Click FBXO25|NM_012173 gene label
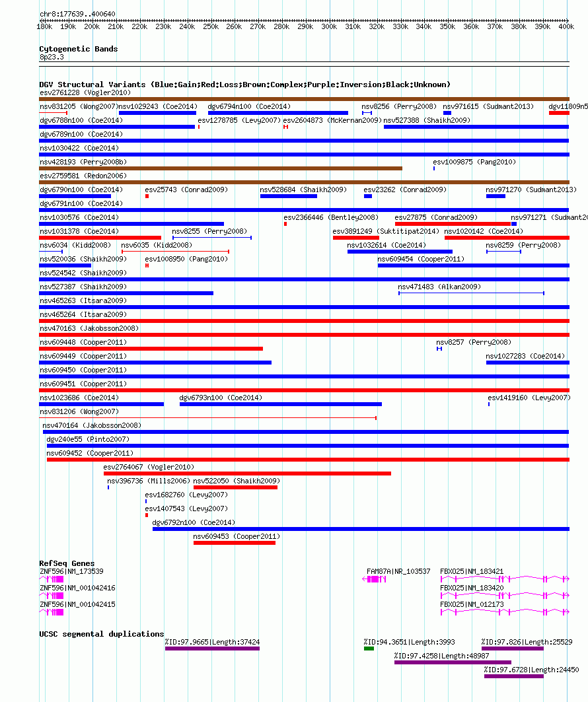 pos(472,605)
